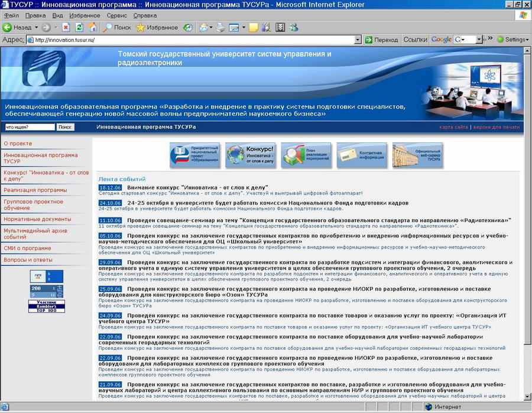Click the Mail envelope toolbar icon
The image size is (532, 413).
203,27
